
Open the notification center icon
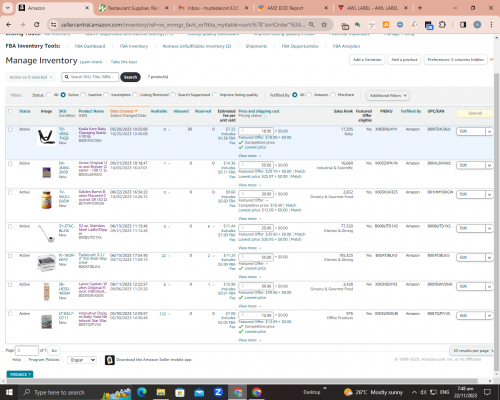[487, 392]
